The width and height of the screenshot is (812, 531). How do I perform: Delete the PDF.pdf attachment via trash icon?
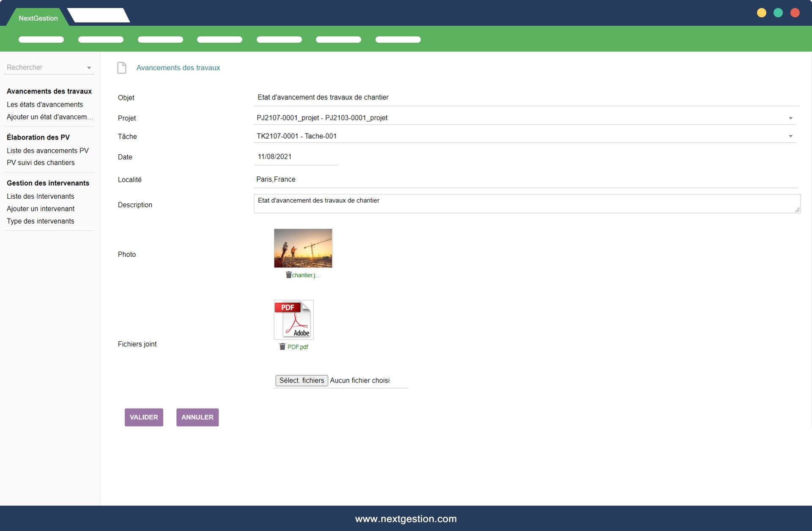[x=282, y=347]
